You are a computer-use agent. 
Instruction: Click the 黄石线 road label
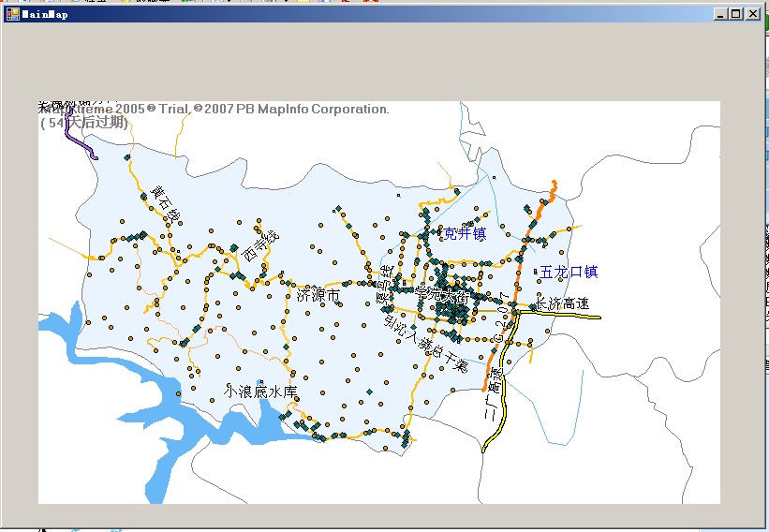(x=166, y=204)
